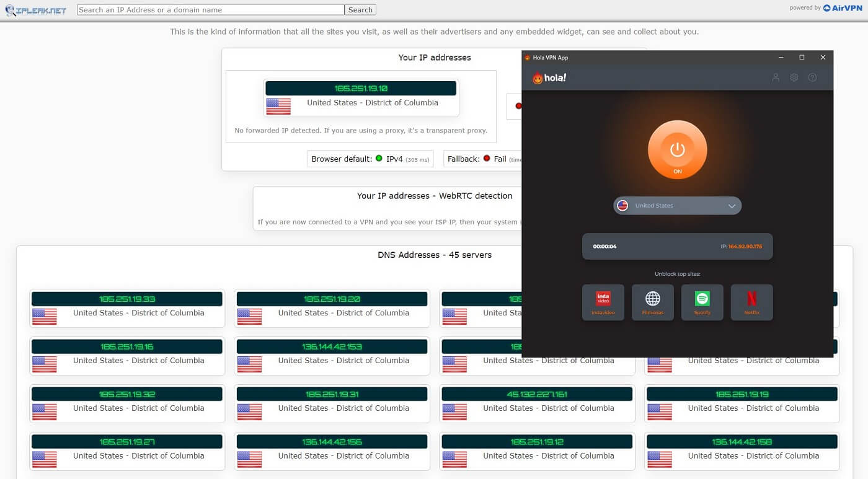Viewport: 868px width, 479px height.
Task: Click the flag beside DNS 185.251.19.12
Action: point(454,460)
